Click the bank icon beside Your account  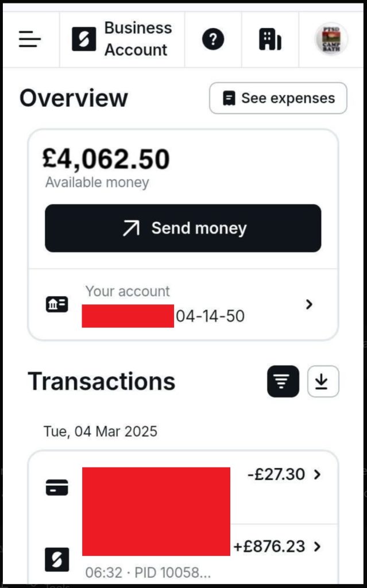[57, 304]
